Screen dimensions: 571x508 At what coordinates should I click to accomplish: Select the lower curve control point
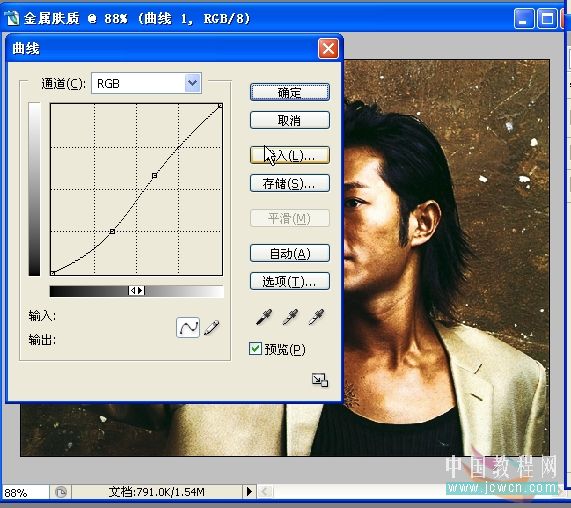click(x=112, y=231)
